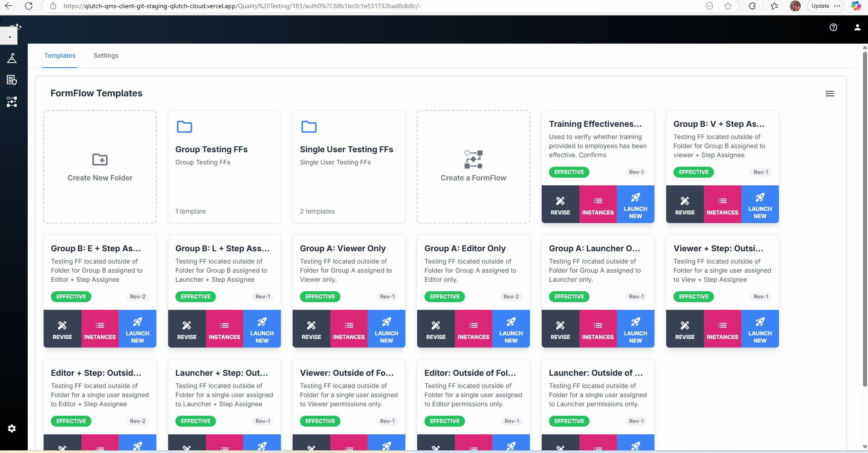Screen dimensions: 868x453
Task: Open the lab flask icon in sidebar
Action: point(12,58)
